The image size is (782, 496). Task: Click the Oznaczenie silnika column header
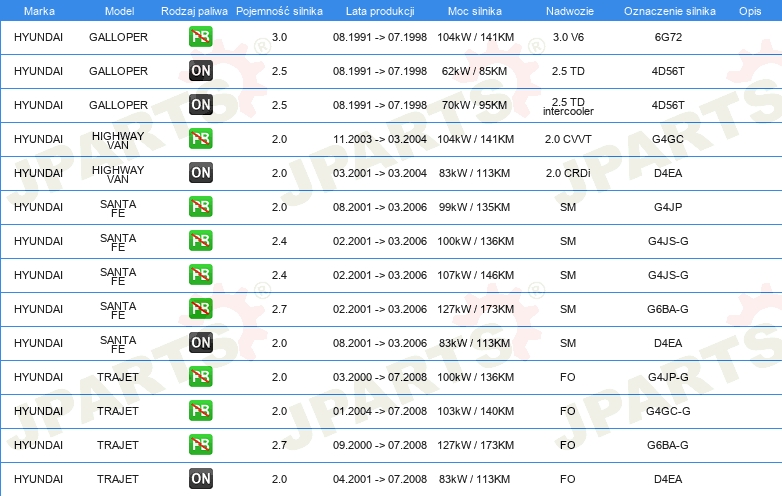click(x=667, y=10)
